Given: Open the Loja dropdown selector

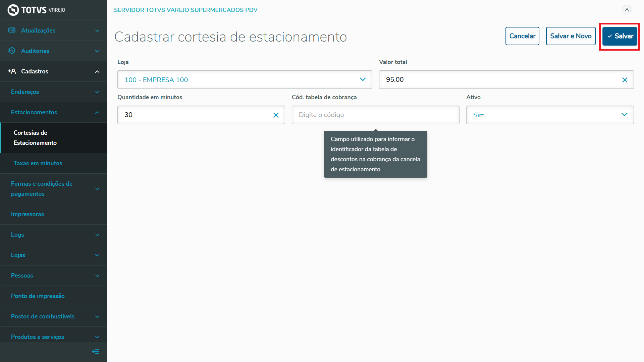Looking at the screenshot, I should [245, 80].
